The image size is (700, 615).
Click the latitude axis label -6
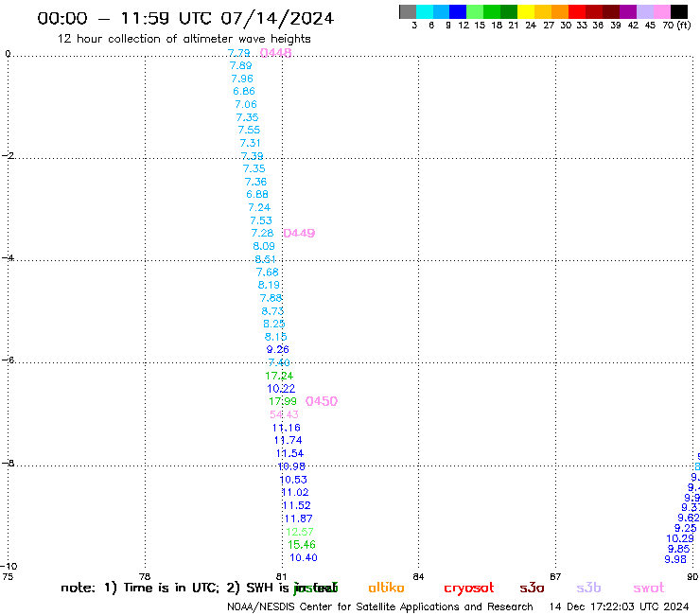(x=8, y=360)
